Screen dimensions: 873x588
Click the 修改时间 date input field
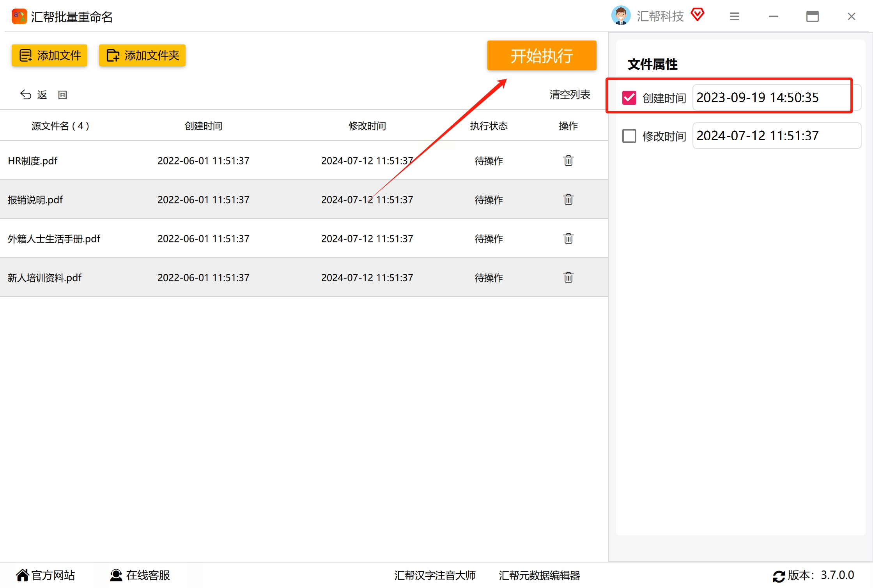[776, 136]
